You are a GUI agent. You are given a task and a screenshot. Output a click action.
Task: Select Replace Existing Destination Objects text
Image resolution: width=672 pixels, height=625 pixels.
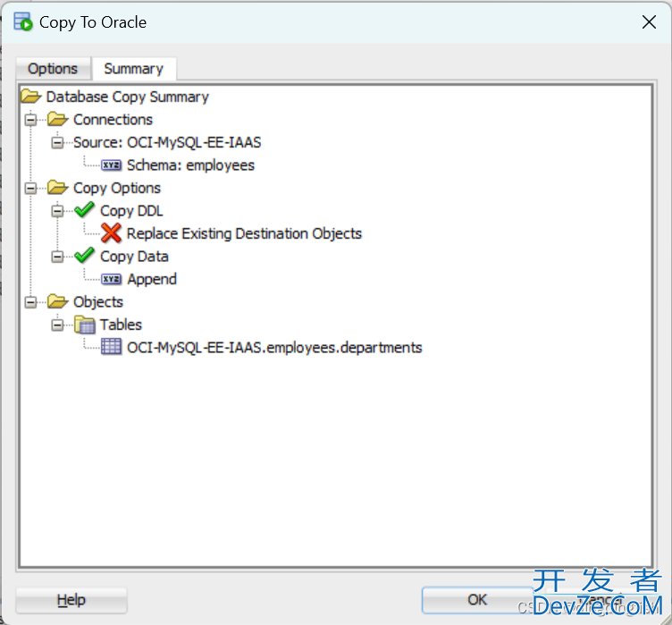(244, 233)
